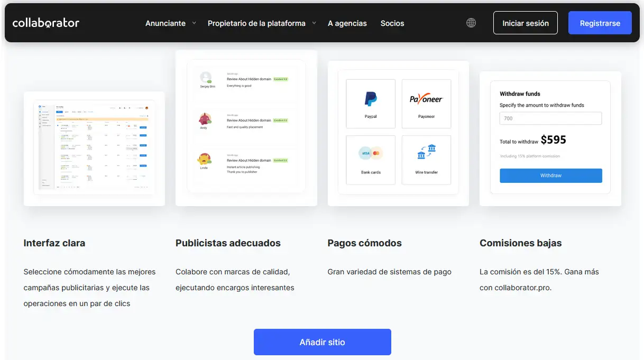Click the Iniciar sesión button

pos(525,23)
